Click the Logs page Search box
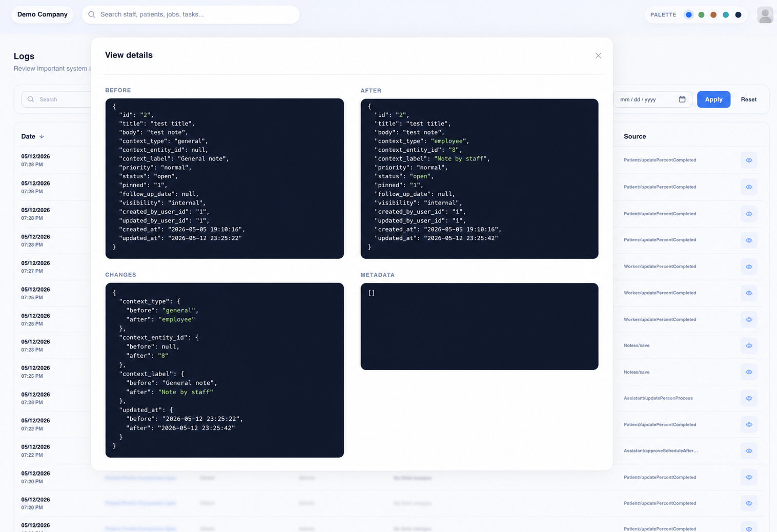The image size is (777, 532). pos(56,99)
